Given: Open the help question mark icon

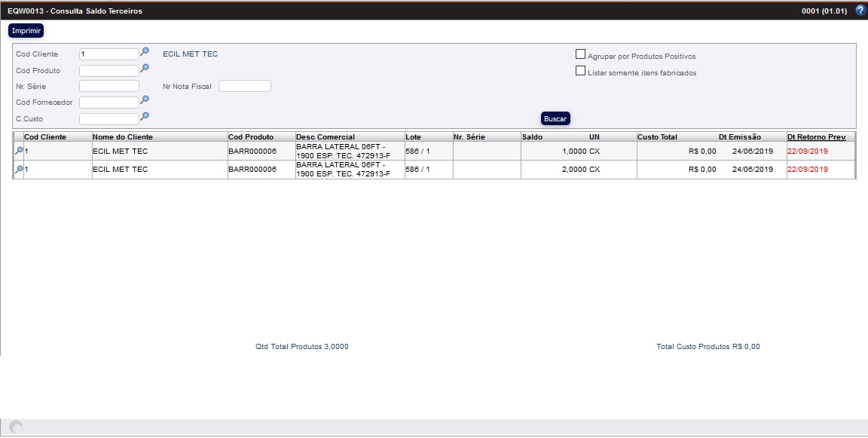Looking at the screenshot, I should point(860,11).
